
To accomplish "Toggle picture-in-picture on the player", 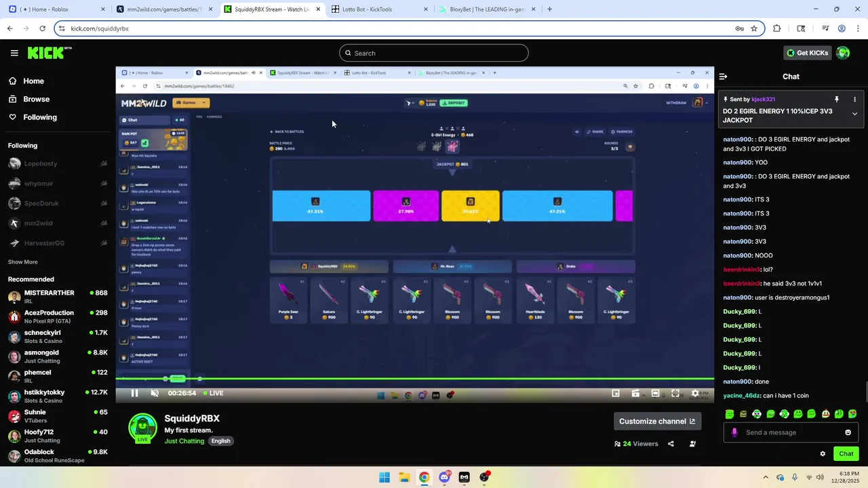I will 616,393.
